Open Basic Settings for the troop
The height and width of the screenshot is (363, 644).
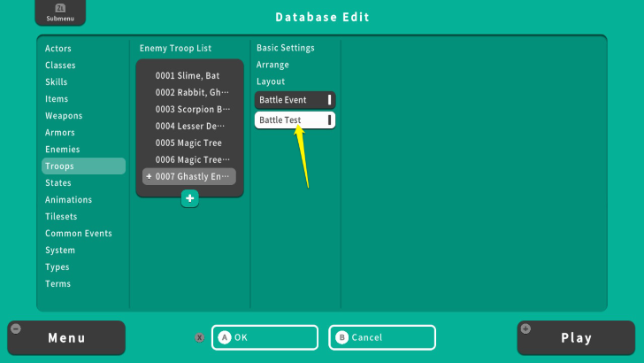[285, 48]
